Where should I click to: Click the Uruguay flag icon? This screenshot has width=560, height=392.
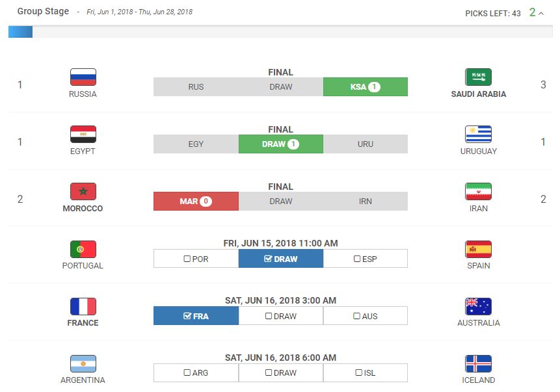tap(478, 135)
